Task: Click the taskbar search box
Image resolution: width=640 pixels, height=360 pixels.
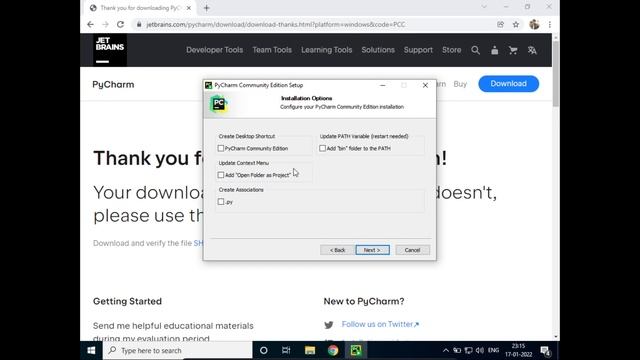Action: click(178, 350)
